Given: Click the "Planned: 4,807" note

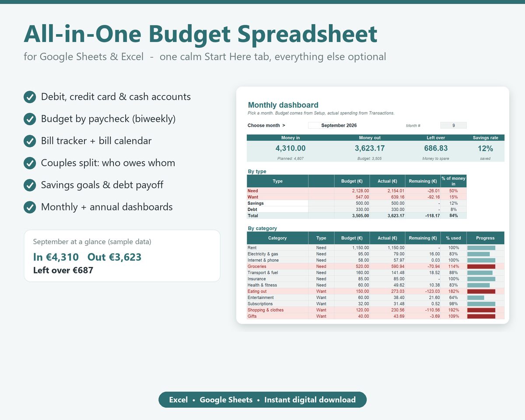Looking at the screenshot, I should 290,158.
